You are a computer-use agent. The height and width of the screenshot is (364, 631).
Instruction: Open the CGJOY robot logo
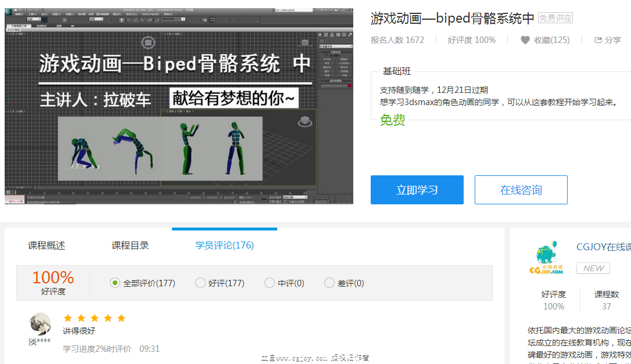pyautogui.click(x=546, y=258)
